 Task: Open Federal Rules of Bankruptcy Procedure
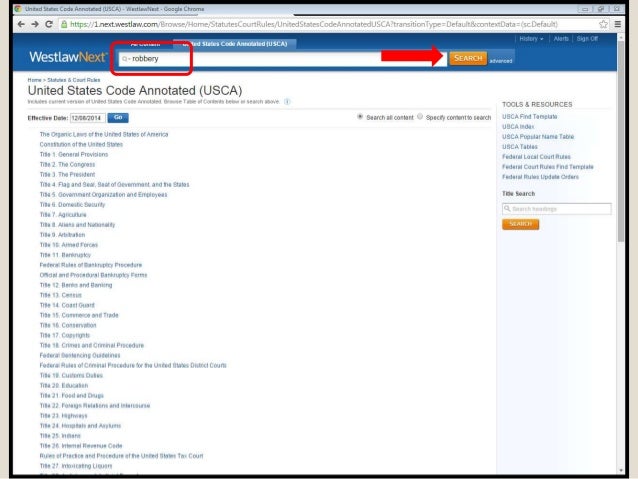[91, 265]
